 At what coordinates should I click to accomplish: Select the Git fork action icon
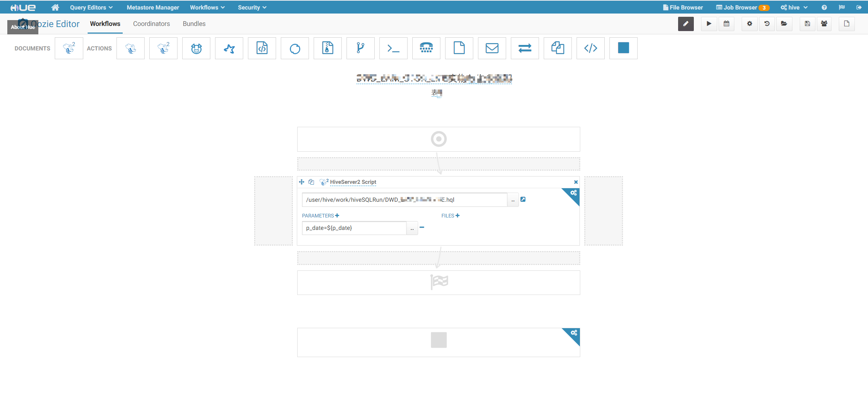(x=360, y=48)
